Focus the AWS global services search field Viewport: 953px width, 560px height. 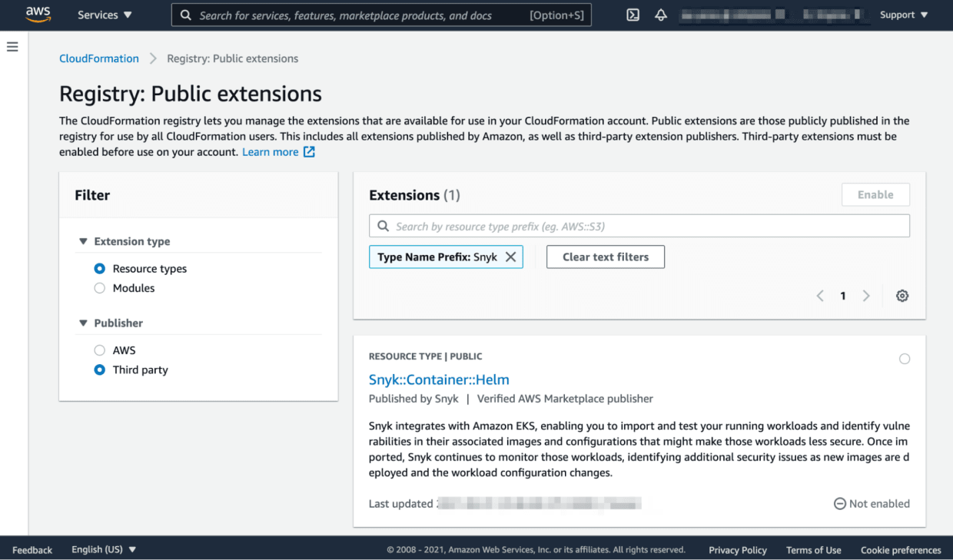point(381,15)
